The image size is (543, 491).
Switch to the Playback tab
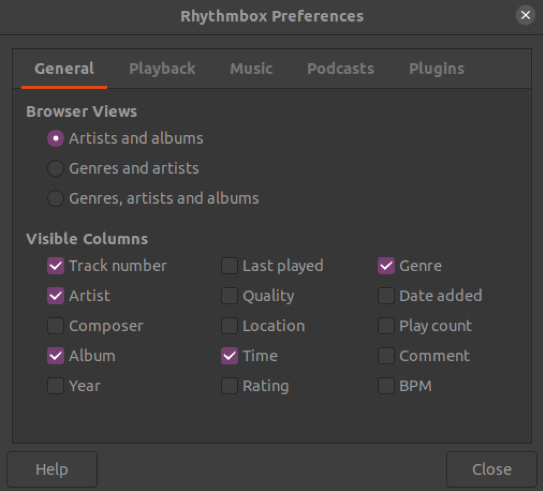point(162,69)
